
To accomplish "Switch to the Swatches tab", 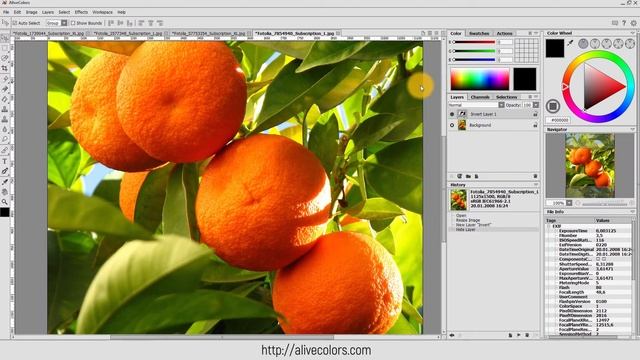I will tap(479, 33).
